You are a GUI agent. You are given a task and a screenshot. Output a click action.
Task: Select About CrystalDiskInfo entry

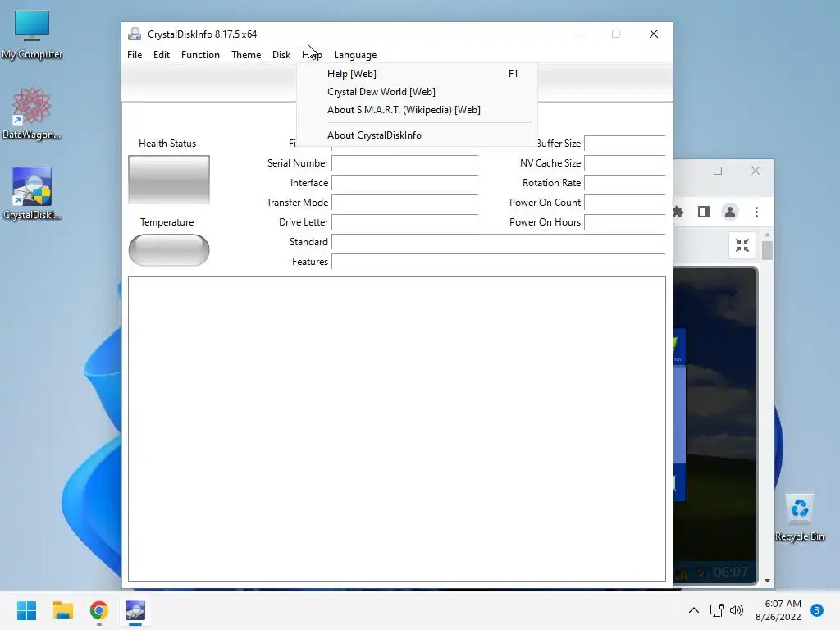(417, 135)
